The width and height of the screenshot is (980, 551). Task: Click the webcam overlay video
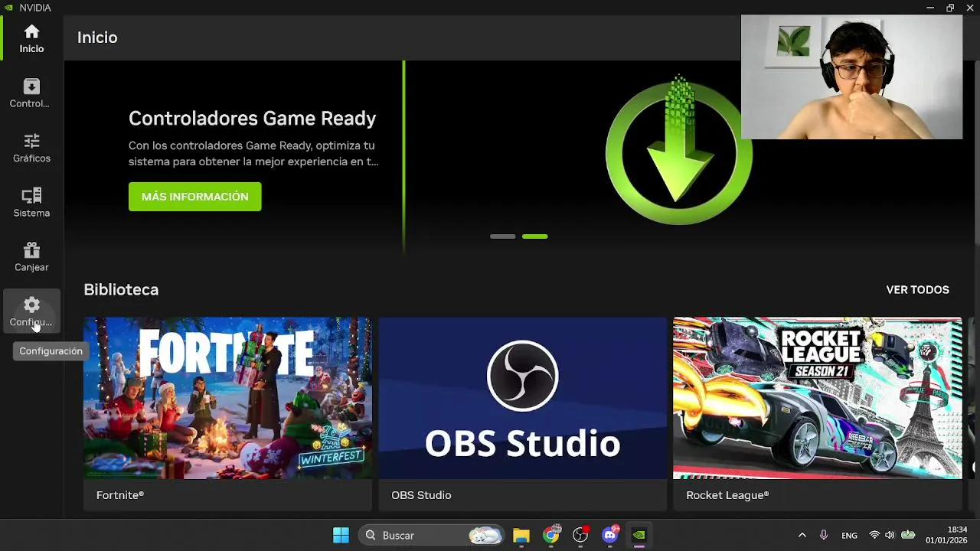point(851,77)
